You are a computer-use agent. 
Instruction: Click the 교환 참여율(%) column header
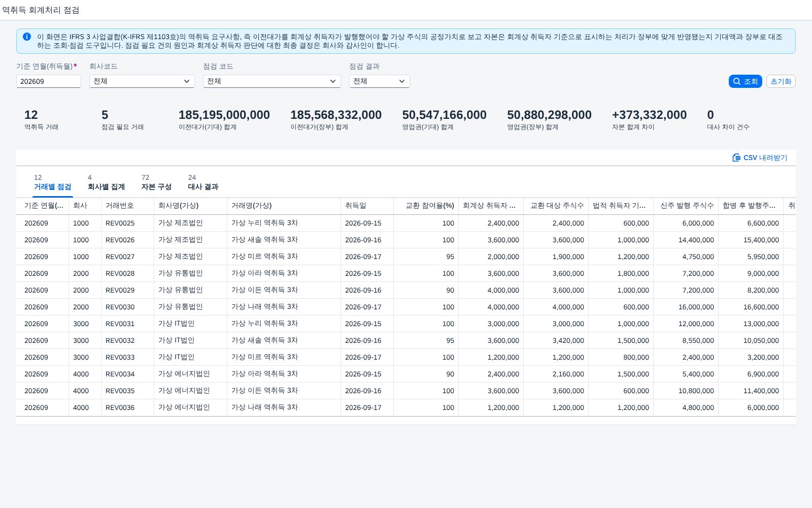tap(426, 206)
